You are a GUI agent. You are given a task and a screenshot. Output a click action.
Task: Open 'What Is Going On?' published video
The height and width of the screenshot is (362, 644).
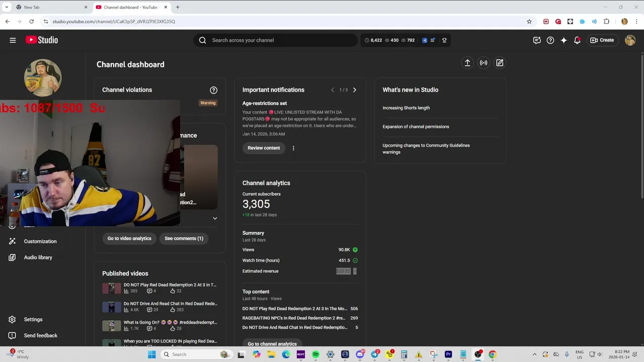[x=171, y=322]
